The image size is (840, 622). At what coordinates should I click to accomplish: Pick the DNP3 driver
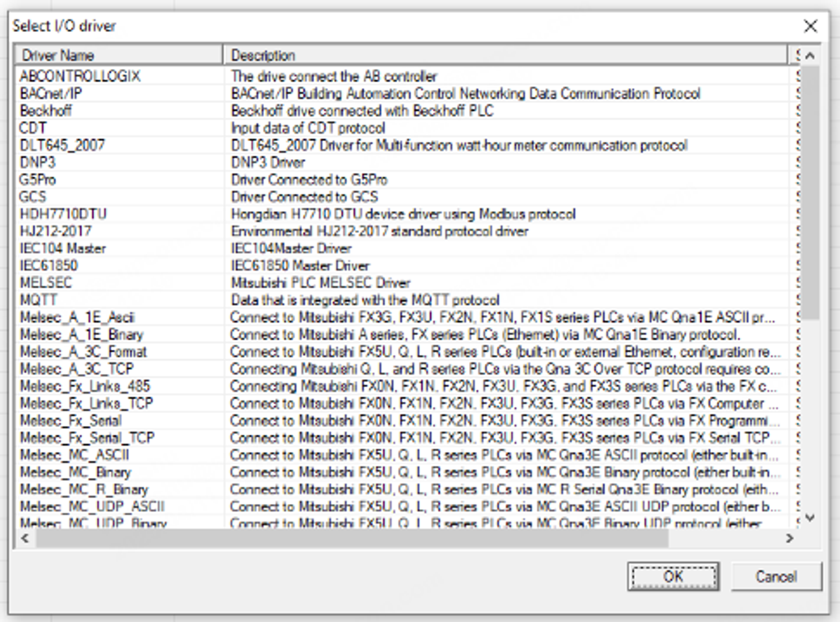pos(38,162)
